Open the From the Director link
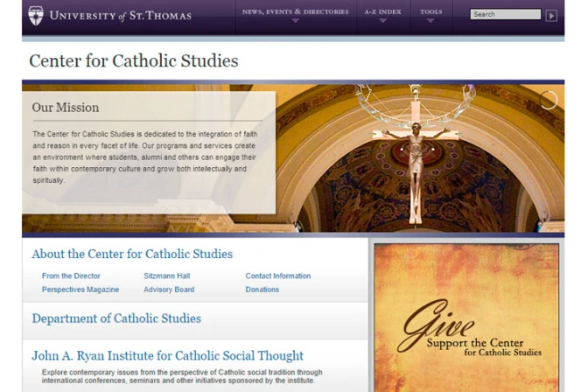Viewport: 588px width, 392px height. [x=71, y=276]
